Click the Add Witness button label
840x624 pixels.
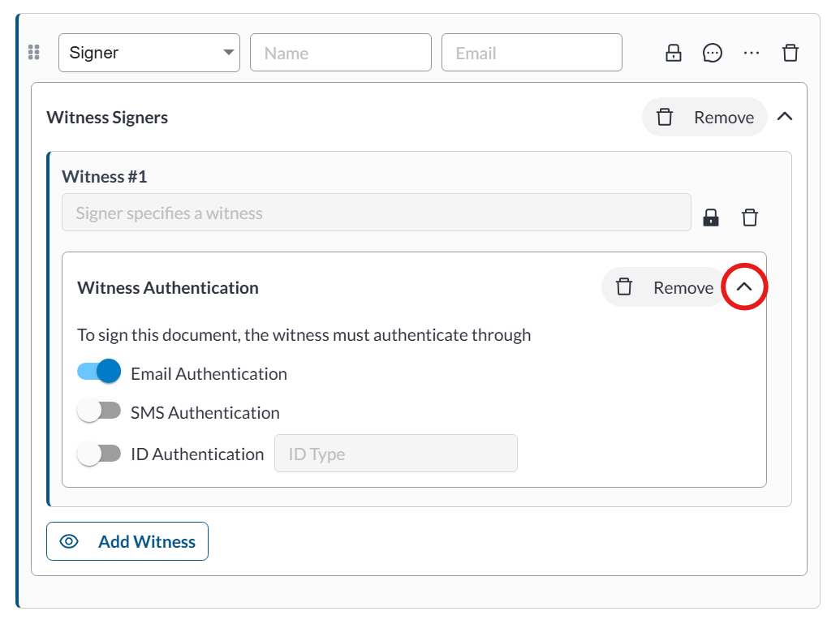coord(147,541)
